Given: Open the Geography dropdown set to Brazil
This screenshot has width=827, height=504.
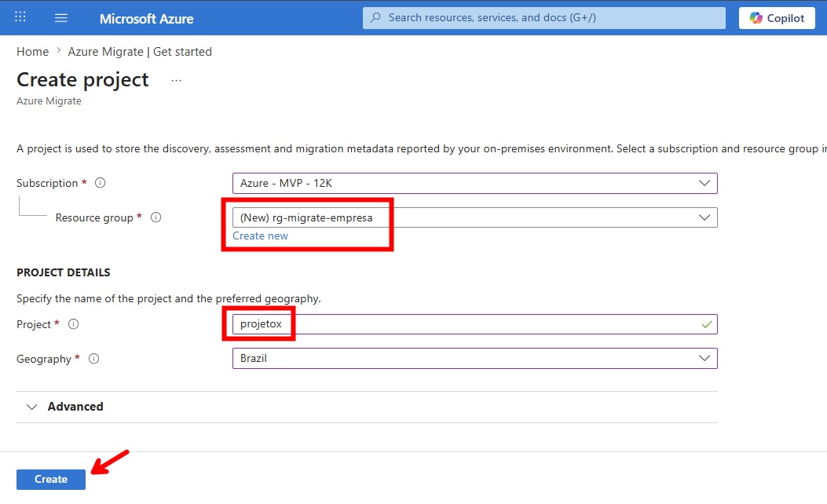Looking at the screenshot, I should coord(474,359).
